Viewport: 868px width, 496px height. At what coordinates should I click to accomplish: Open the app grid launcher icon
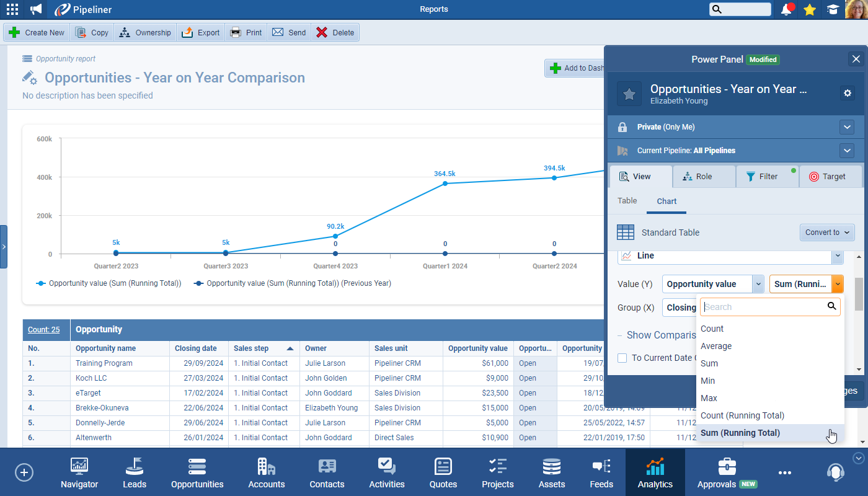(x=12, y=9)
